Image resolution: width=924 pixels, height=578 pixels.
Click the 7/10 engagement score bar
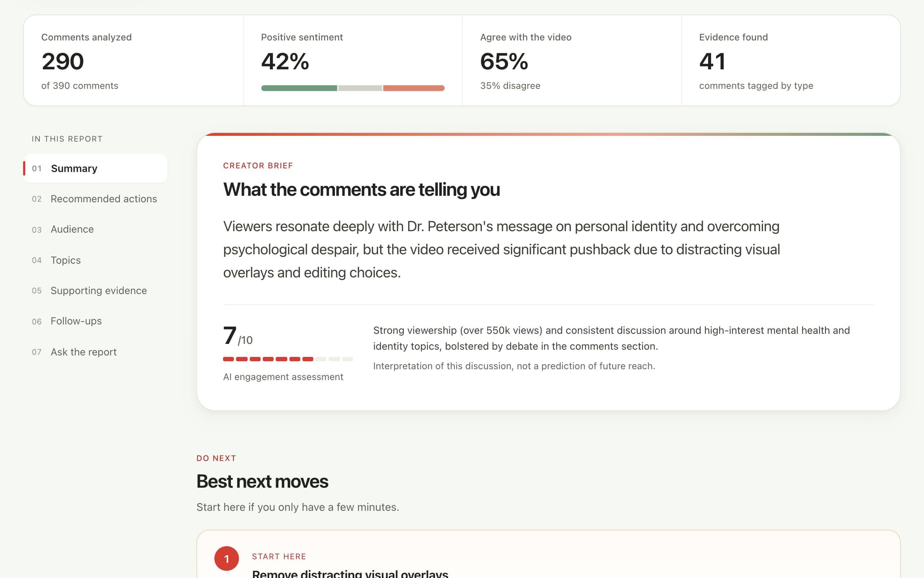(288, 359)
